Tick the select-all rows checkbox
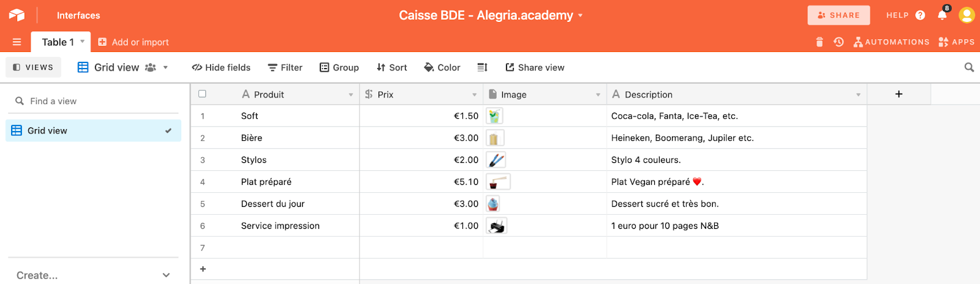The width and height of the screenshot is (980, 284). (202, 94)
